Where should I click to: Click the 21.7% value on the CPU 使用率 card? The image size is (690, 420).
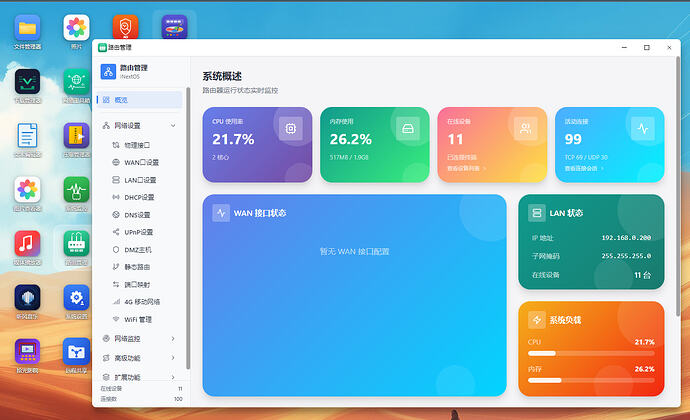click(233, 140)
